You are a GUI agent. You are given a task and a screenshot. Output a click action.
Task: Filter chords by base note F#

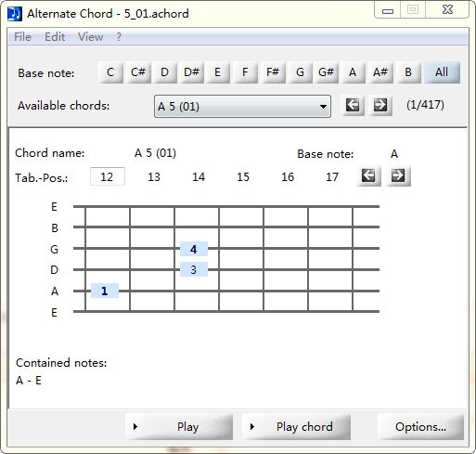[273, 72]
